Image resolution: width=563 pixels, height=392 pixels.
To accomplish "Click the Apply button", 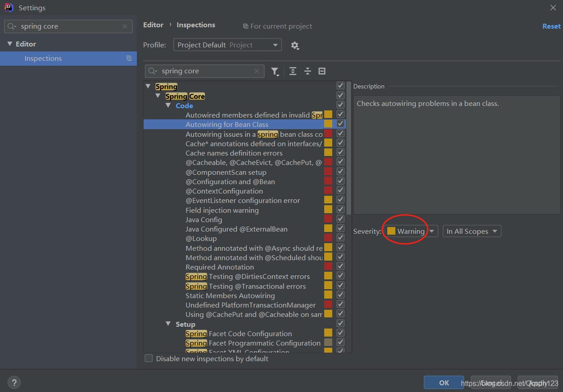I will coord(538,383).
